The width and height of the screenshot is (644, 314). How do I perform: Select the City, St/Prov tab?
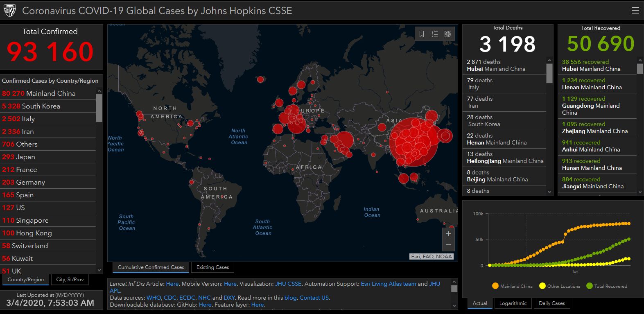coord(70,280)
